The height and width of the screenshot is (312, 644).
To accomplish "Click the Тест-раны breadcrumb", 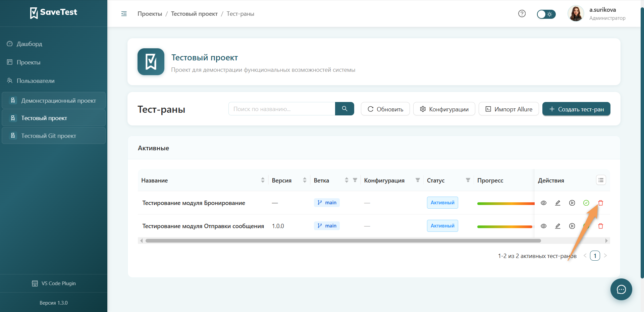I will point(240,14).
